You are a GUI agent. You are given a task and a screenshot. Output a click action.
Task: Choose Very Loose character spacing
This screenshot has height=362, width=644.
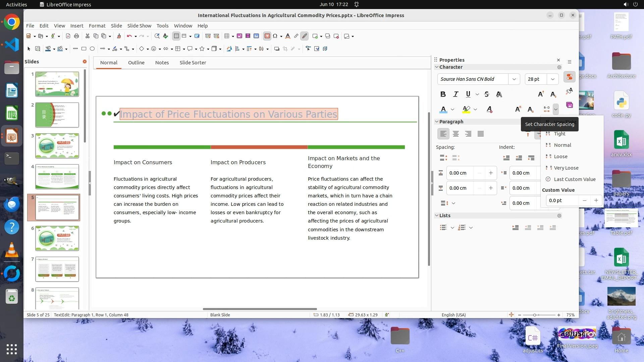coord(566,168)
